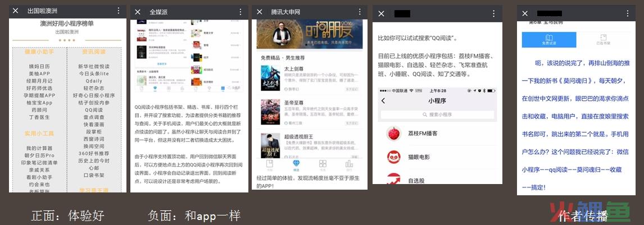Click the 搜索小程序 search field
This screenshot has width=644, height=225.
point(437,115)
